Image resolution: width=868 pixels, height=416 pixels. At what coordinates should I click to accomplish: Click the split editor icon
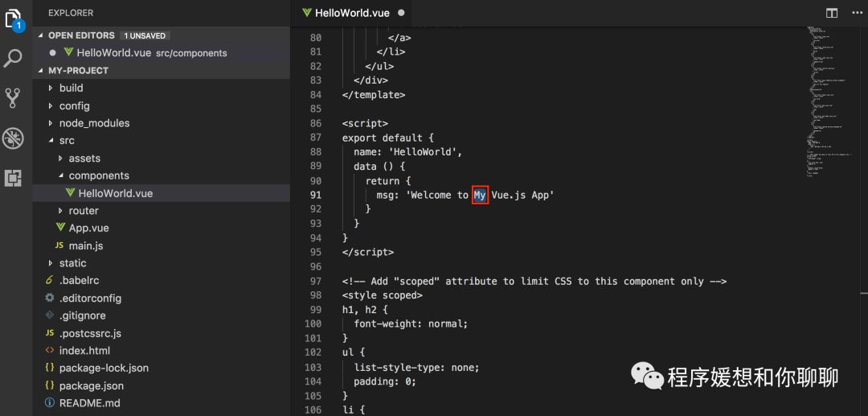click(832, 13)
